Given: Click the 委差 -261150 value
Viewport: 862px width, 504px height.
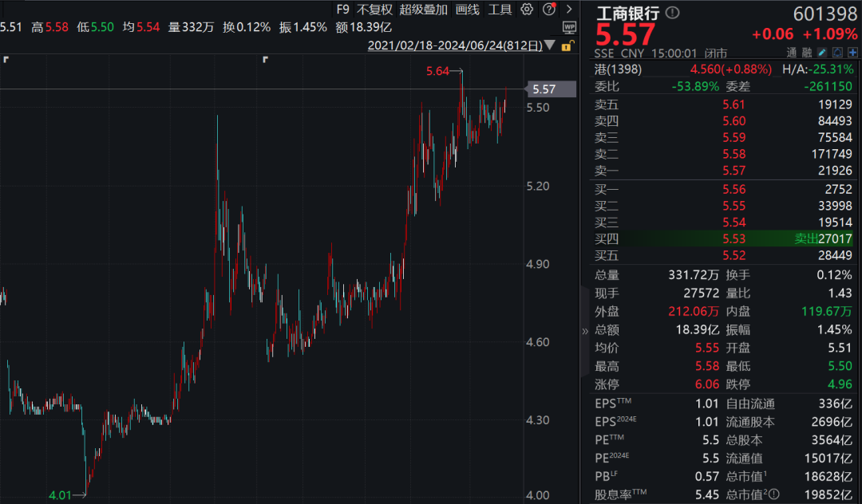Looking at the screenshot, I should click(828, 86).
